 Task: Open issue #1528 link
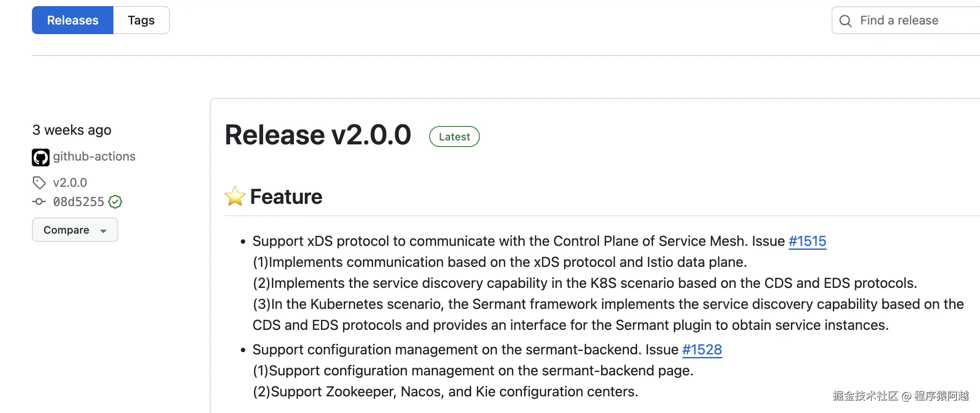pyautogui.click(x=702, y=350)
